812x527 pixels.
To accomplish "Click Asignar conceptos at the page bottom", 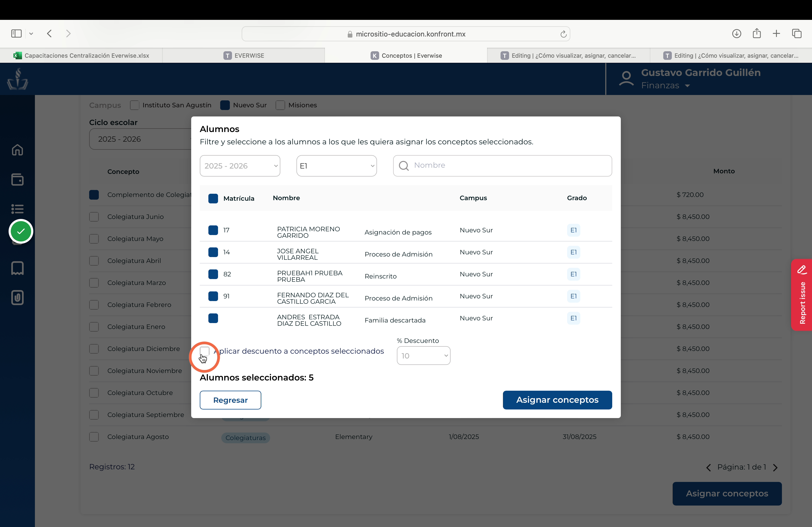I will point(727,493).
